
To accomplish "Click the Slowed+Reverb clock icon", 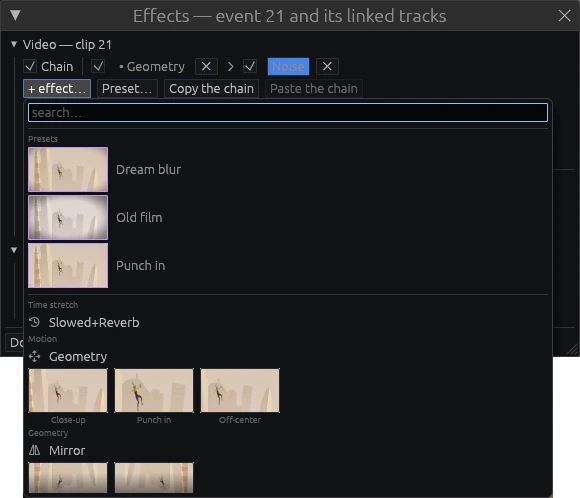I will click(34, 322).
